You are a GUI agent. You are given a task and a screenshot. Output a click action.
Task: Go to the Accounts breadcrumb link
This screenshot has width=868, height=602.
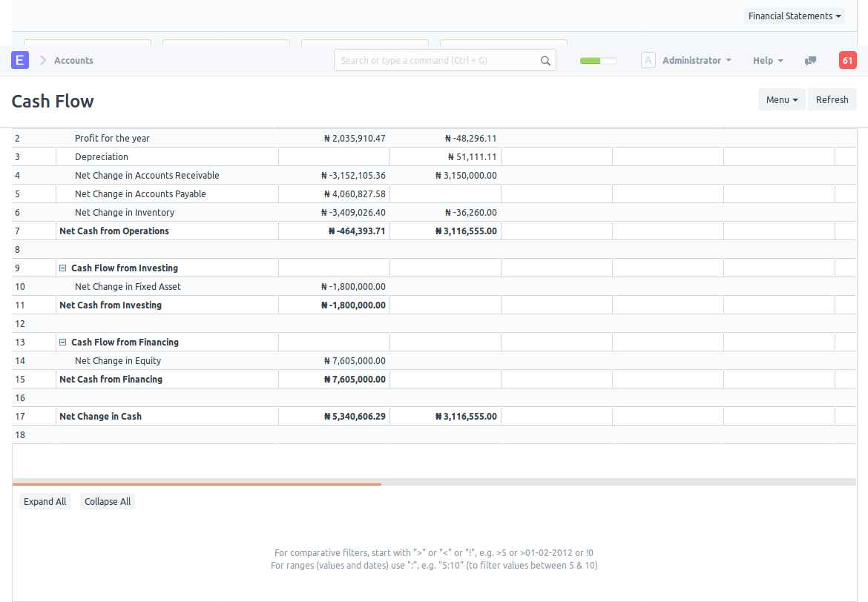click(73, 61)
